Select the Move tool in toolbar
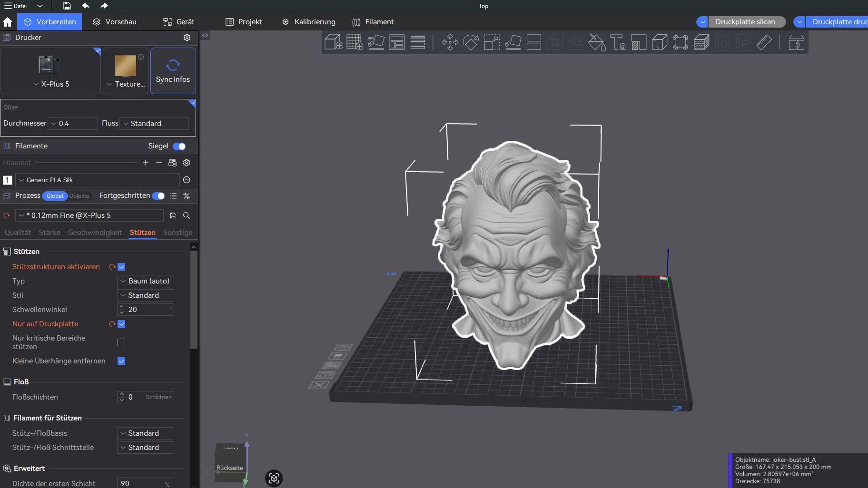This screenshot has width=868, height=488. tap(450, 42)
